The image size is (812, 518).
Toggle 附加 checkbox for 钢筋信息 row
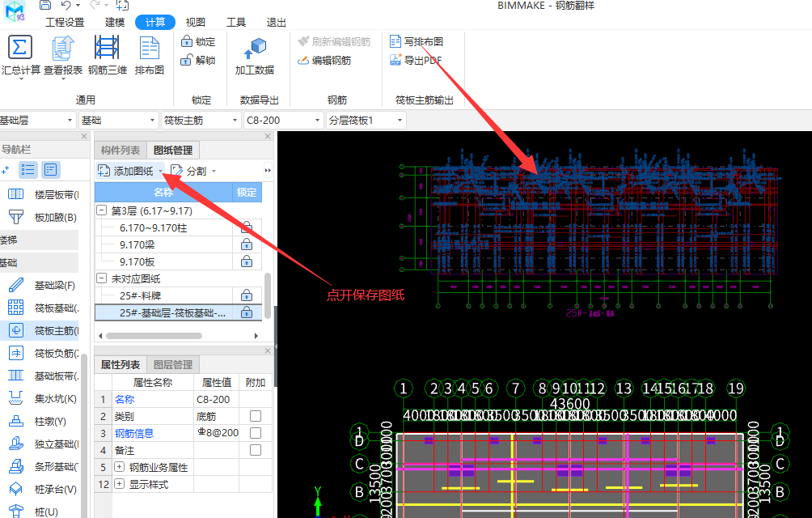click(256, 433)
